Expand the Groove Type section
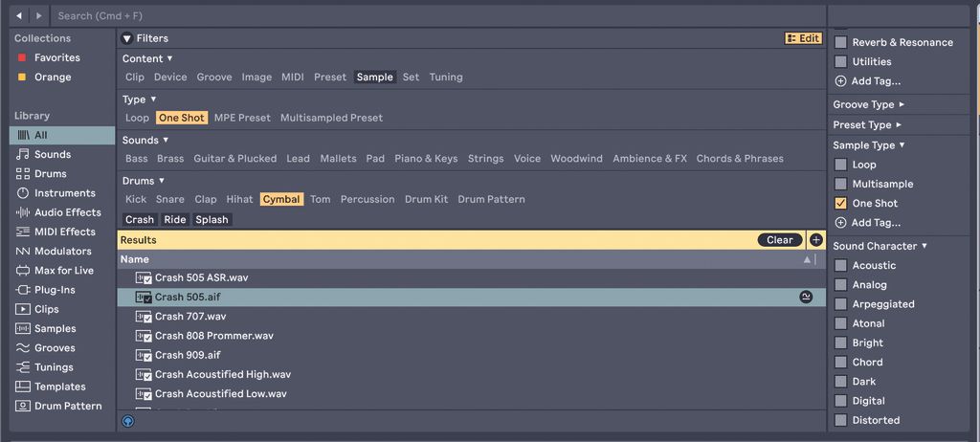The width and height of the screenshot is (980, 442). coord(868,105)
